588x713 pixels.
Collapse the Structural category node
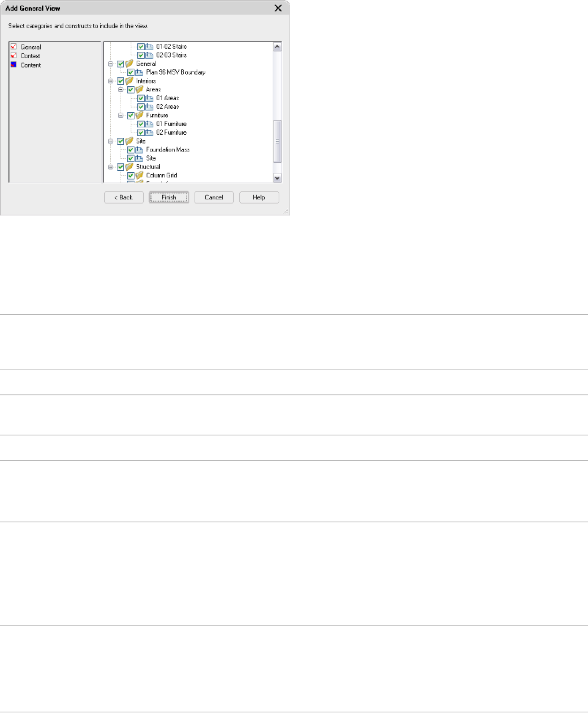click(x=111, y=167)
